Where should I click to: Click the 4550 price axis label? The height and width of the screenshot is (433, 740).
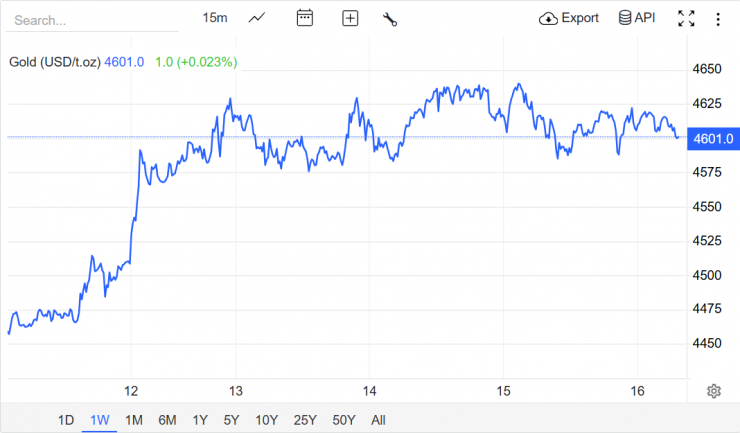point(706,207)
